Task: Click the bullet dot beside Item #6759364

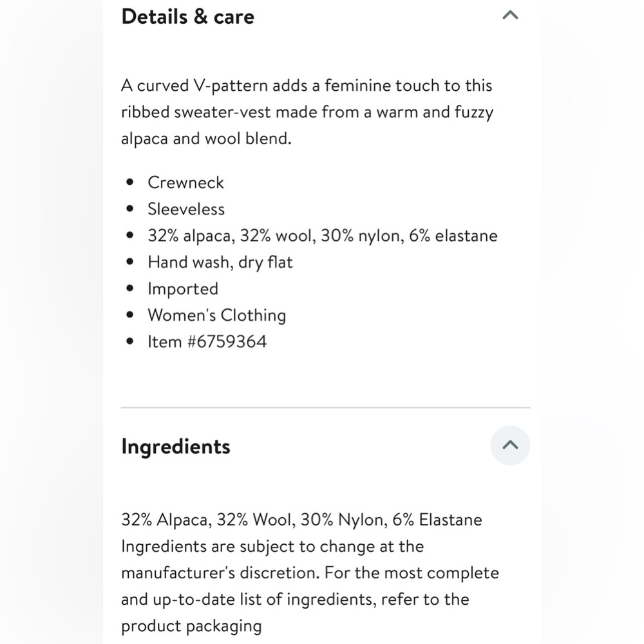Action: [x=130, y=341]
